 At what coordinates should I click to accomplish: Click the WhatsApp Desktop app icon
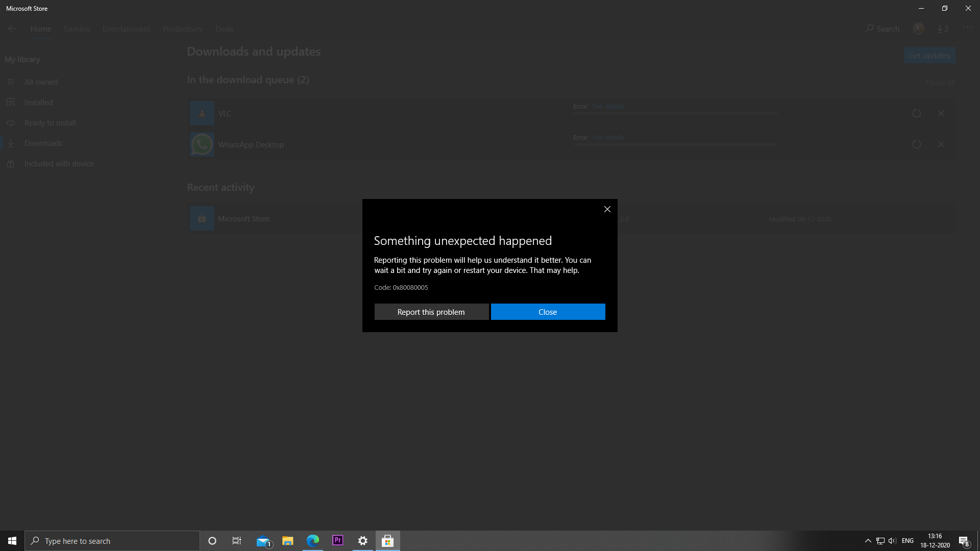point(202,144)
